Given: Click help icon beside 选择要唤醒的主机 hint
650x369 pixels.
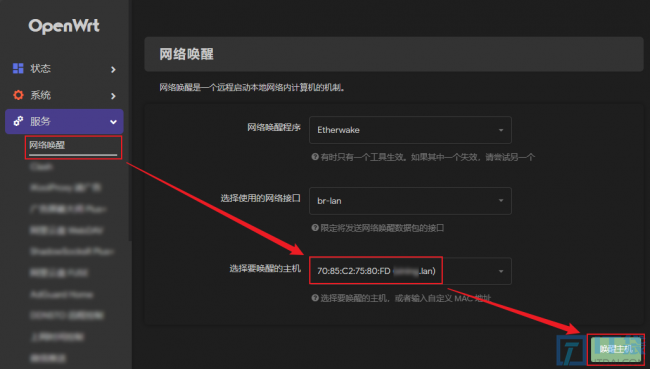Looking at the screenshot, I should pos(315,298).
